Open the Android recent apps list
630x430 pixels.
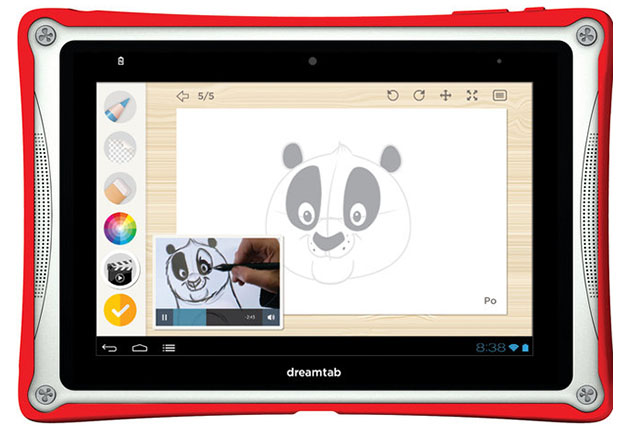point(169,348)
